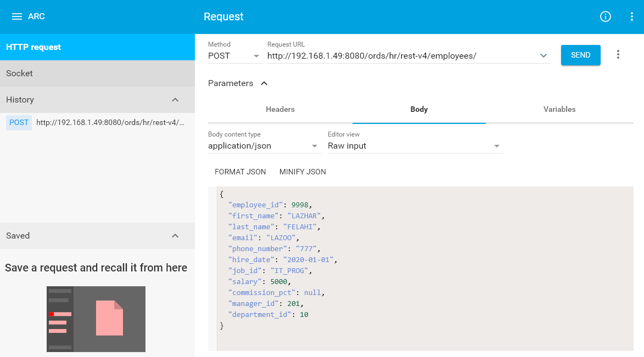
Task: Collapse the History section chevron
Action: [175, 100]
